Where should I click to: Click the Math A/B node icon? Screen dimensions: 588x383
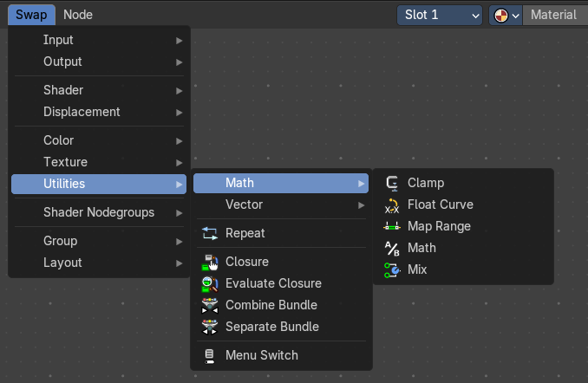tap(392, 248)
